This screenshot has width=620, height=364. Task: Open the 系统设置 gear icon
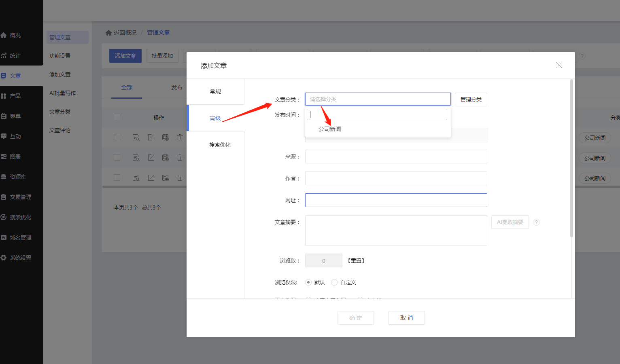4,258
